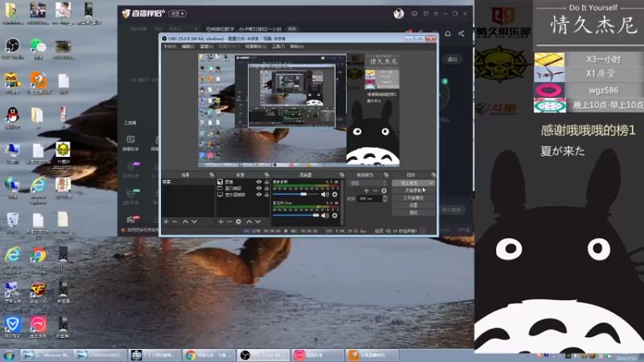This screenshot has width=644, height=362.
Task: Move scene up in OBS Scenes dock
Action: 185,222
